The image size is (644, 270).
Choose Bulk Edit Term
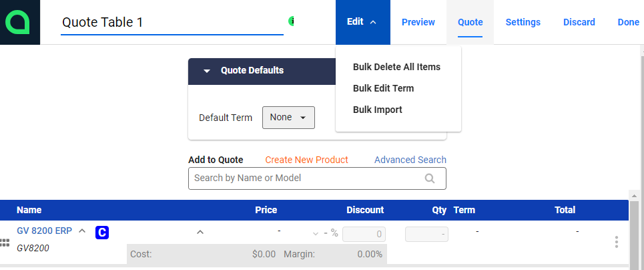pyautogui.click(x=383, y=88)
